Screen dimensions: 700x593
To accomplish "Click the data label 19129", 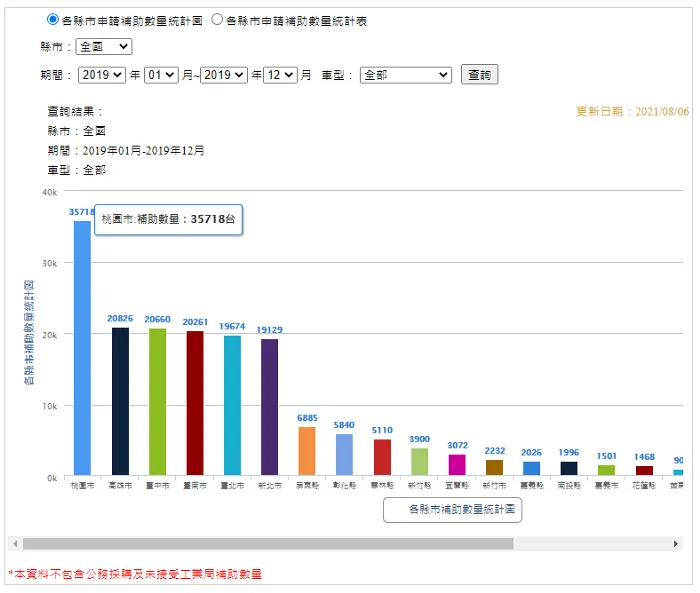I will point(270,330).
